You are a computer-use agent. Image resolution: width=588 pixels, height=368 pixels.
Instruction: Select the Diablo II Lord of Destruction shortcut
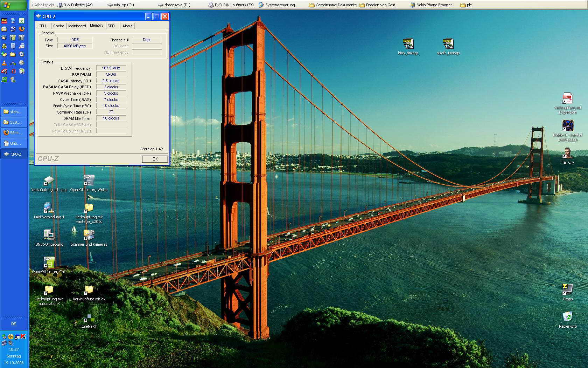click(568, 130)
